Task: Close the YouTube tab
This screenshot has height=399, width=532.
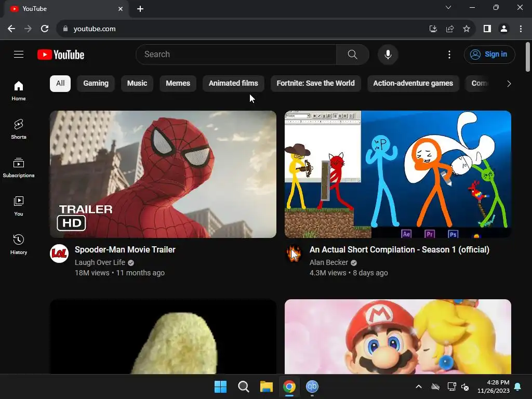Action: pyautogui.click(x=121, y=9)
